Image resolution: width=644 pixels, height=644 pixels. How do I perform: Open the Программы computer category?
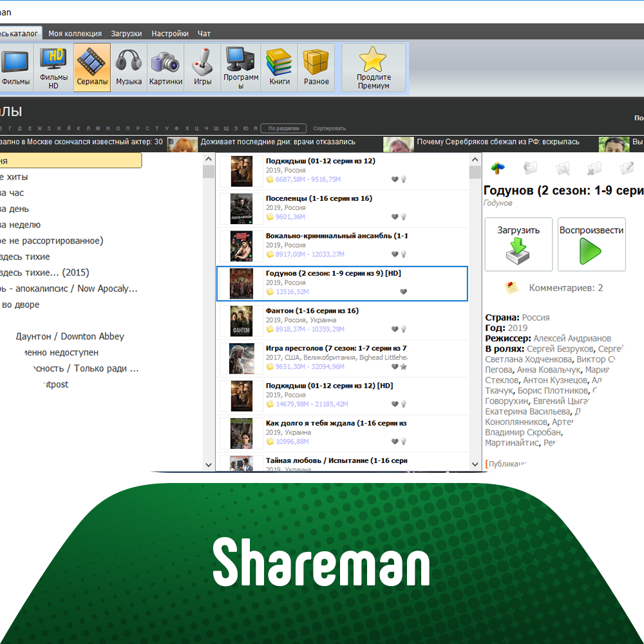point(241,68)
